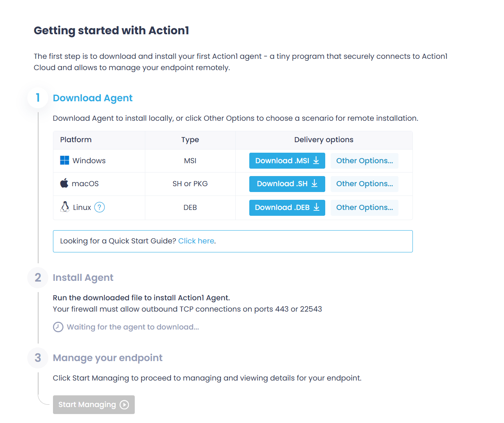504x423 pixels.
Task: Open Other Options for macOS
Action: click(x=364, y=184)
